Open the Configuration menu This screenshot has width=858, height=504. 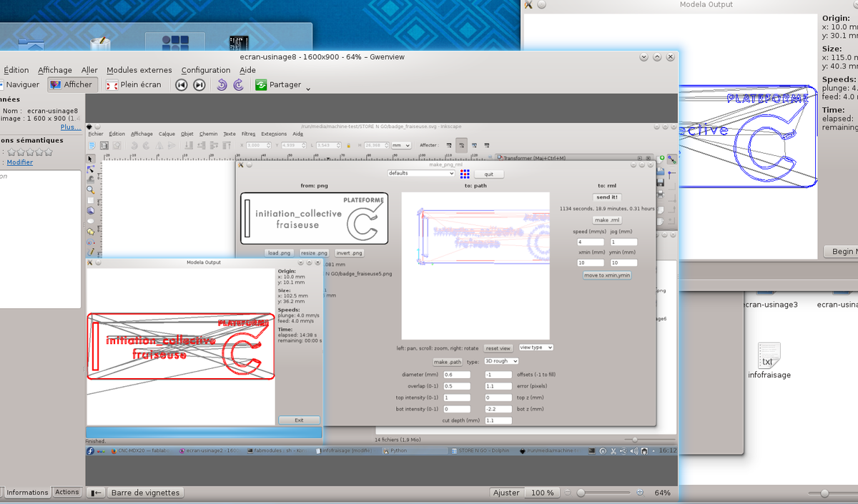tap(206, 70)
